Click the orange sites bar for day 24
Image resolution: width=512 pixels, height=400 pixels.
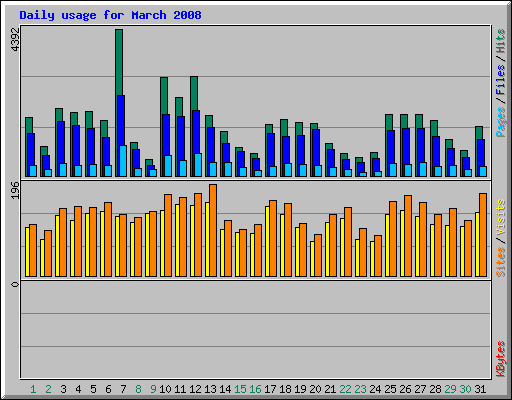point(378,256)
